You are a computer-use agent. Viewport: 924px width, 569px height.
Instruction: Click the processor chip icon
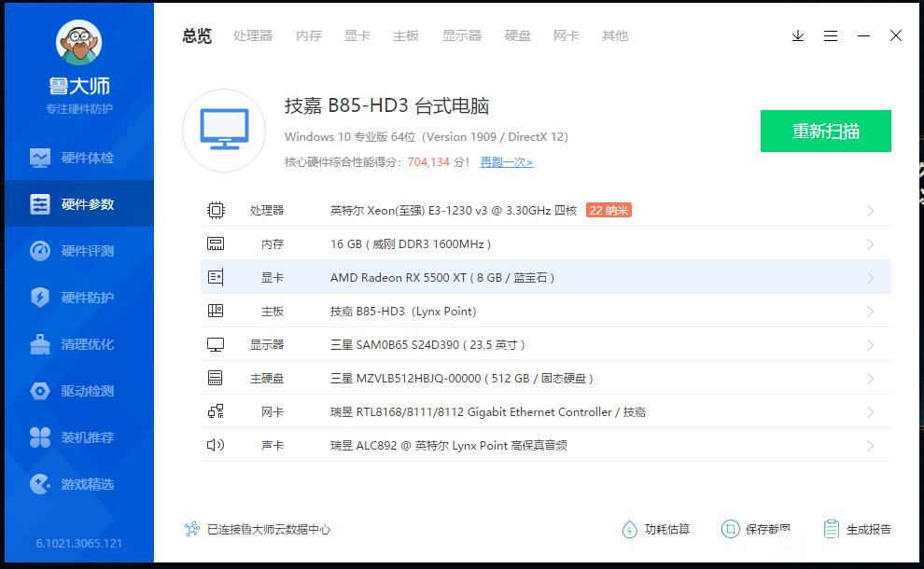click(216, 210)
